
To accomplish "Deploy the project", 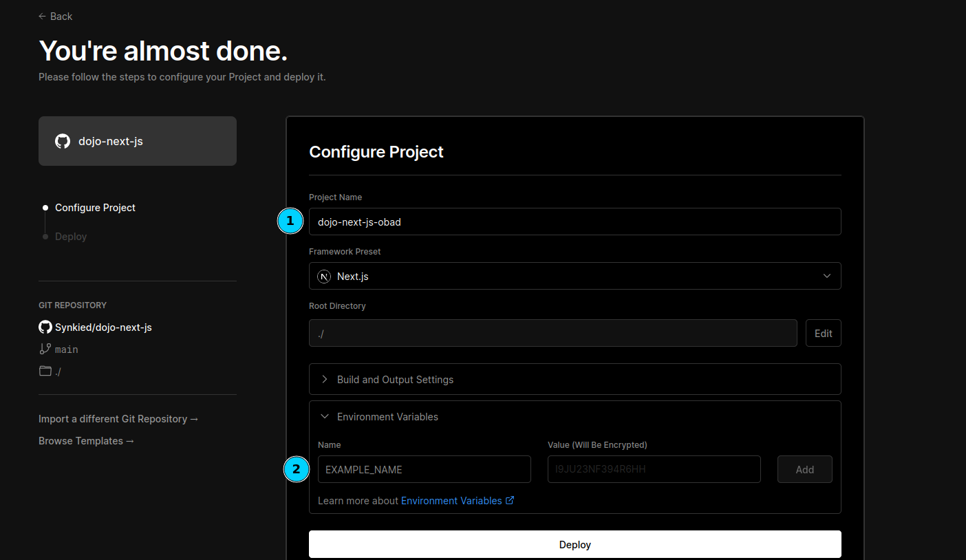I will (575, 544).
